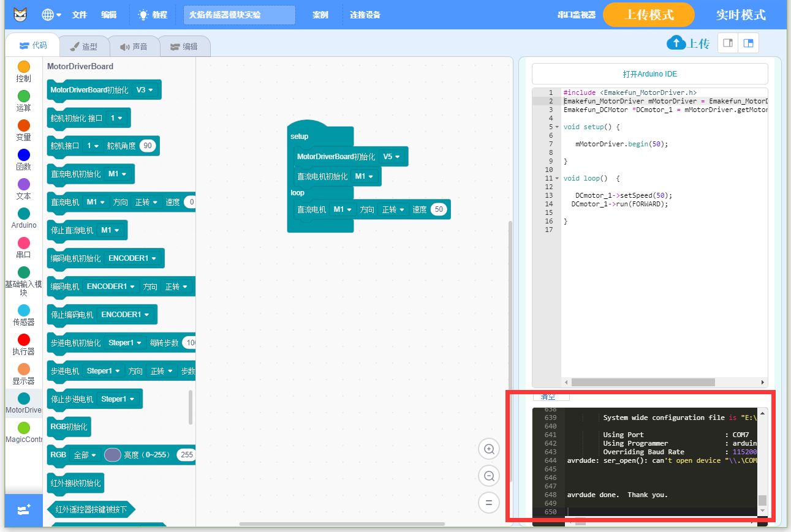Expand V5 dropdown in setup block
The image size is (791, 532).
click(392, 157)
